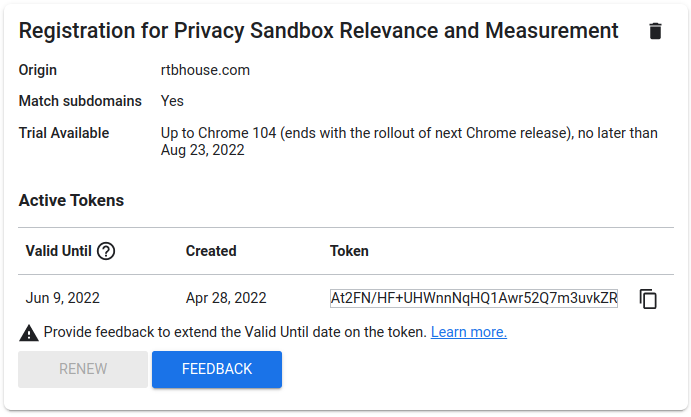Select the rtbhouse.com origin value
Image resolution: width=691 pixels, height=417 pixels.
pos(205,70)
